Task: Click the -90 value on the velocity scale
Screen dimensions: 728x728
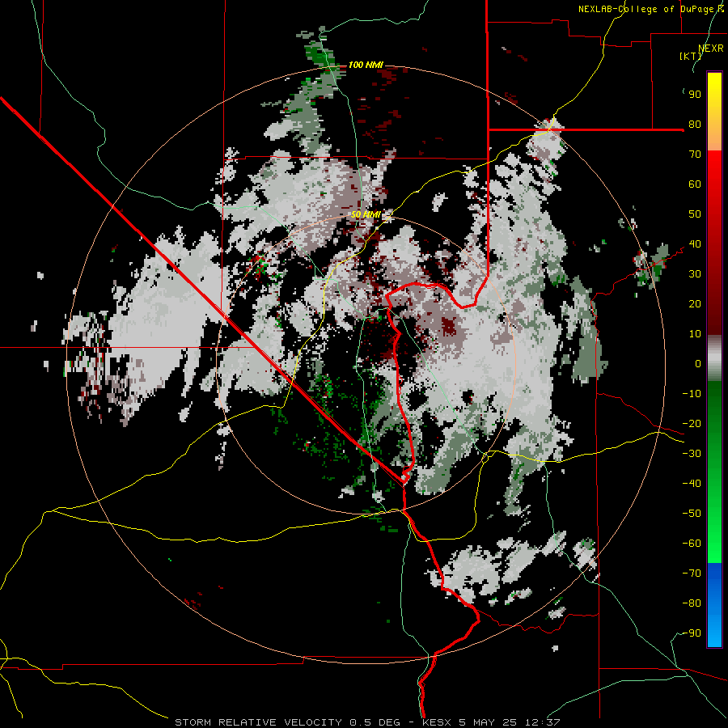Action: [692, 633]
